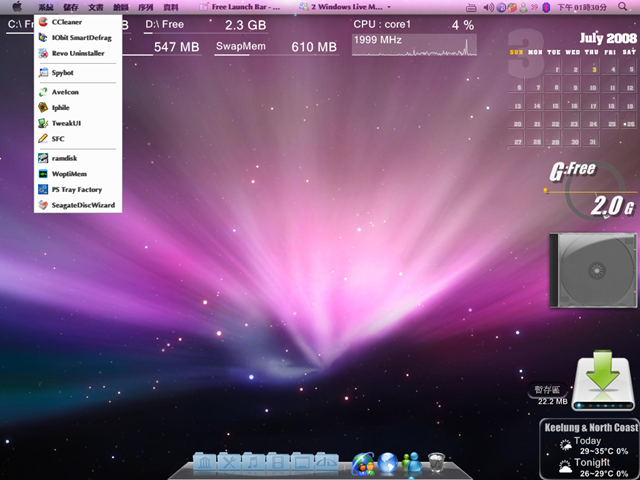
Task: Select July 15 in the calendar
Action: click(555, 104)
